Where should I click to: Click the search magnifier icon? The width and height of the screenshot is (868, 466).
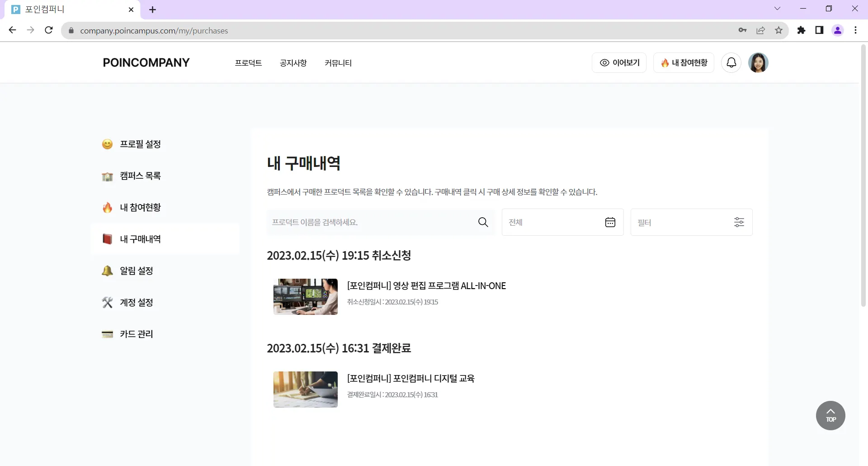tap(483, 222)
